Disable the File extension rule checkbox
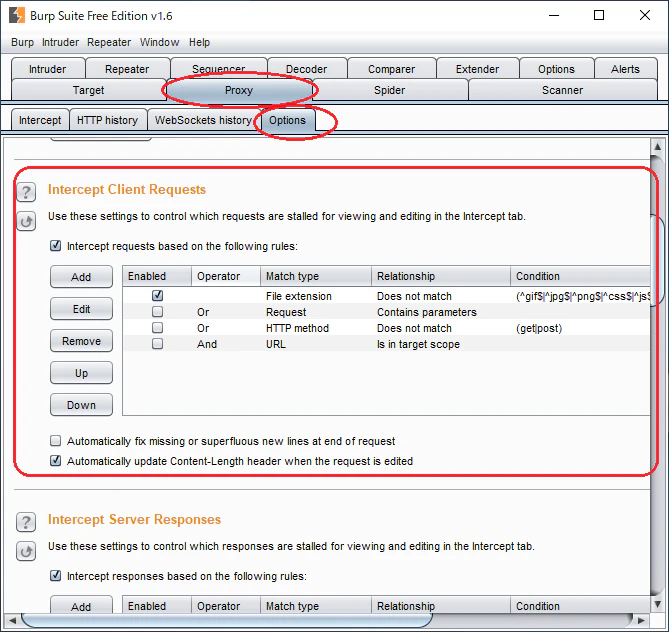This screenshot has height=632, width=669. point(157,295)
